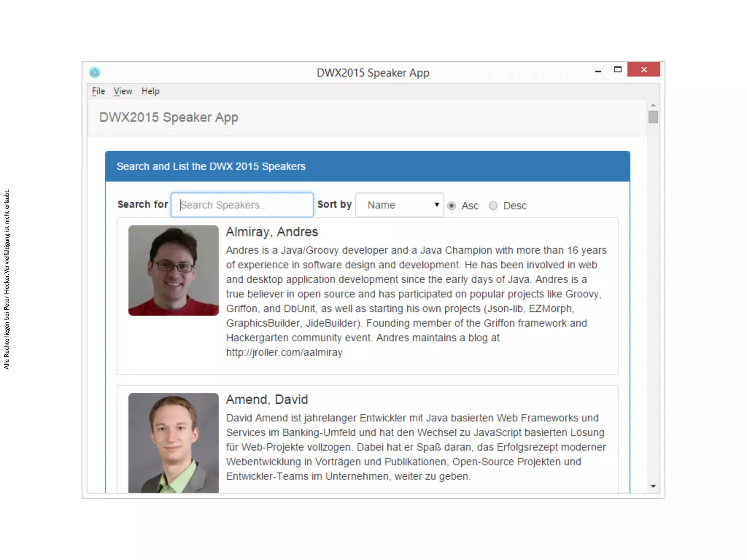
Task: Click the Amend, David speaker name
Action: pos(267,400)
